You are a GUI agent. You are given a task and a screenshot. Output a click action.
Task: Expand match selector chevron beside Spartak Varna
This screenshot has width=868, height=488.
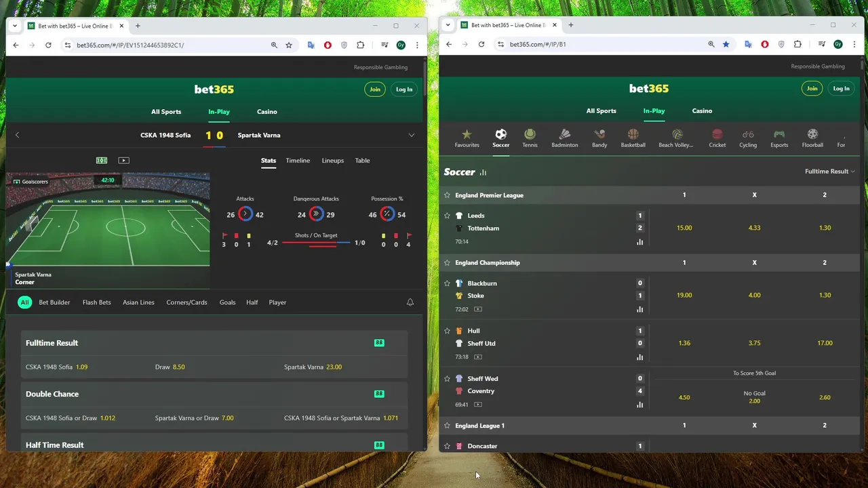click(411, 135)
